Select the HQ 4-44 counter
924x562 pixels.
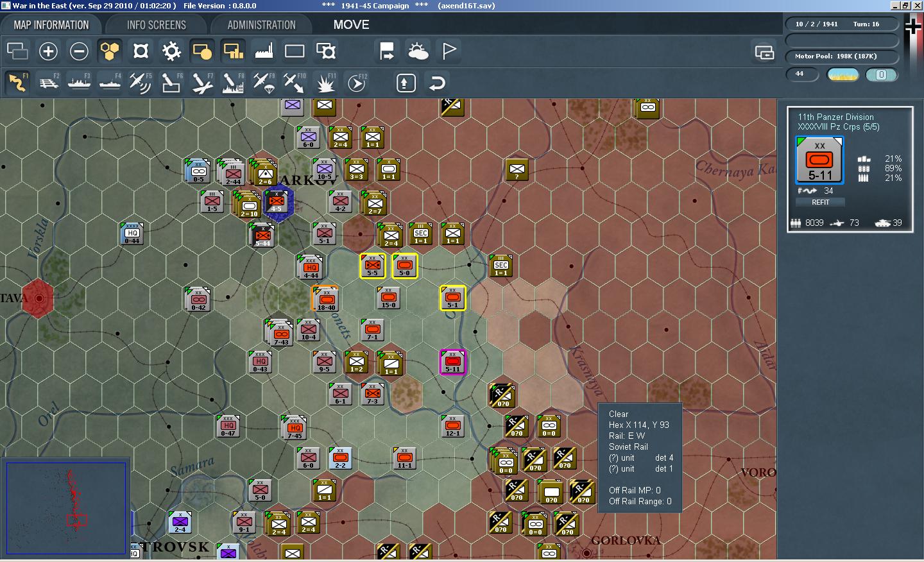pos(311,268)
